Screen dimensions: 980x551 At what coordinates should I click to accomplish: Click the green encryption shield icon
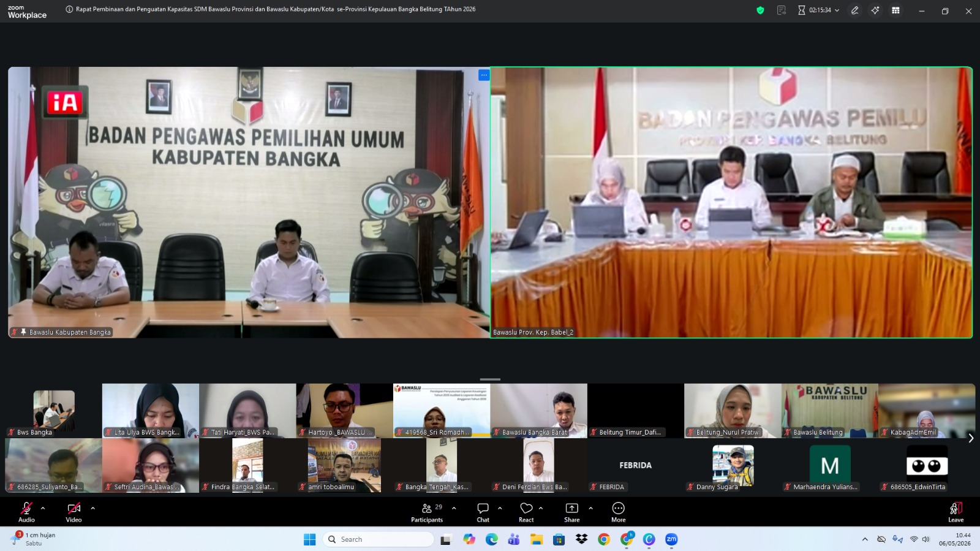click(760, 10)
